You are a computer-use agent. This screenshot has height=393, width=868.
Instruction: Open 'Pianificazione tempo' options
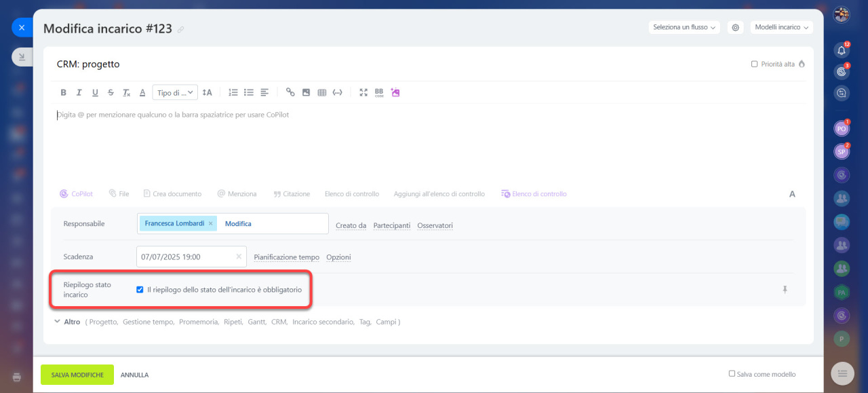pyautogui.click(x=287, y=257)
